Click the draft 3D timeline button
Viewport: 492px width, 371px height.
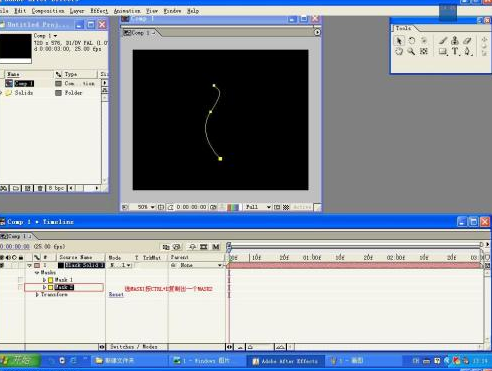[177, 247]
